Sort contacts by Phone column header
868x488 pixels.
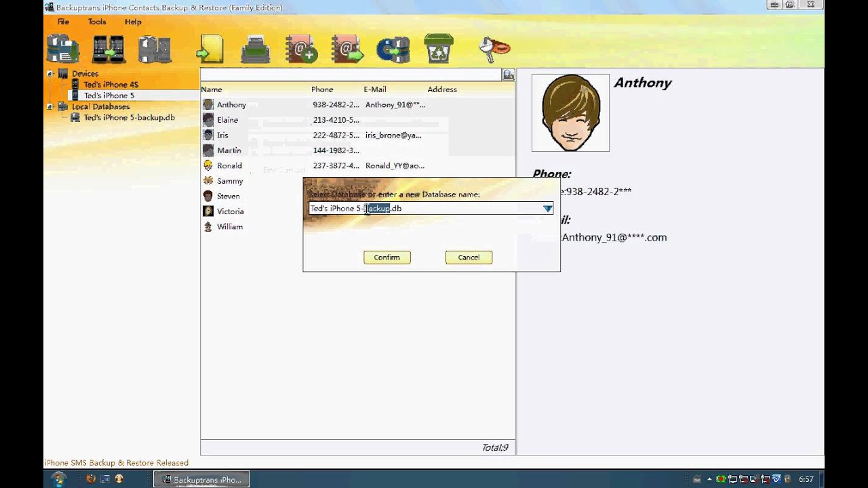tap(322, 89)
